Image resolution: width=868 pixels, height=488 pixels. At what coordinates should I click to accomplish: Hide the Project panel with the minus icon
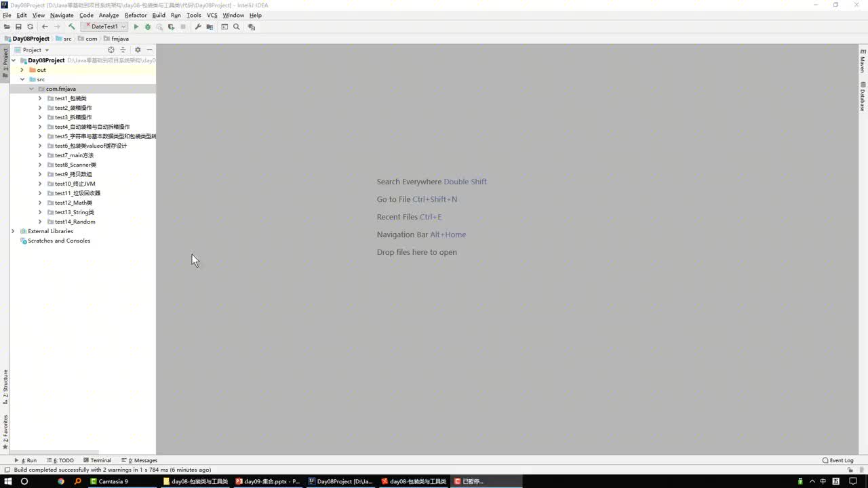149,49
